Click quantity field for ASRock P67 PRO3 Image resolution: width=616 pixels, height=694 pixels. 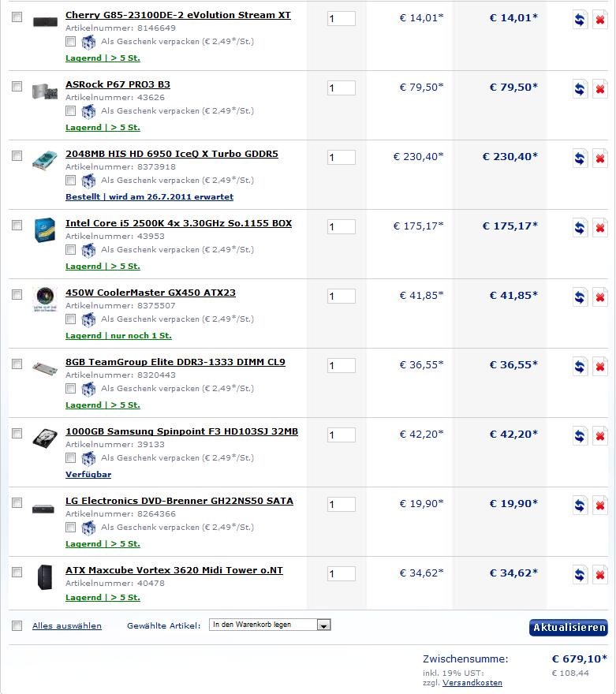(342, 88)
